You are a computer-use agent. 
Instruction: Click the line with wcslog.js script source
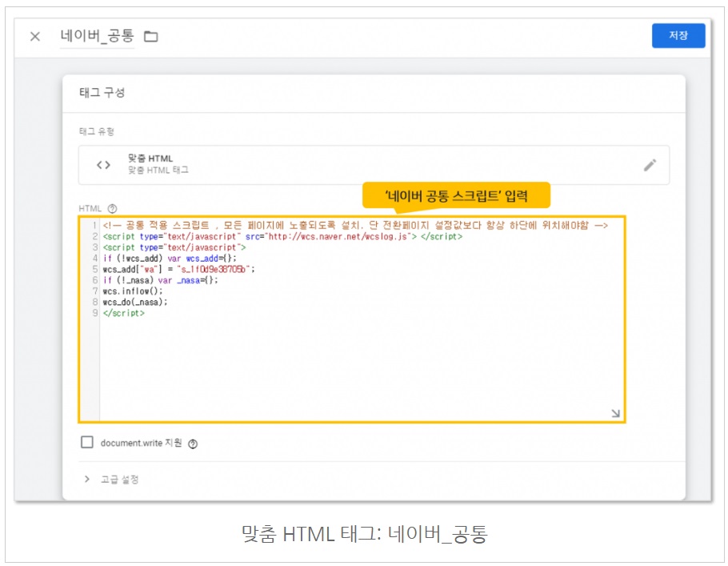[x=282, y=236]
